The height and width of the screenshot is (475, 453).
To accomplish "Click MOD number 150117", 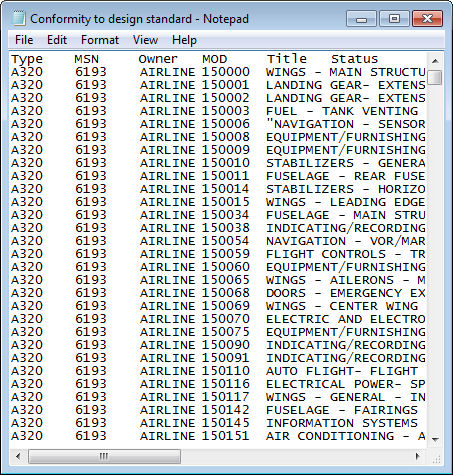I will (226, 397).
